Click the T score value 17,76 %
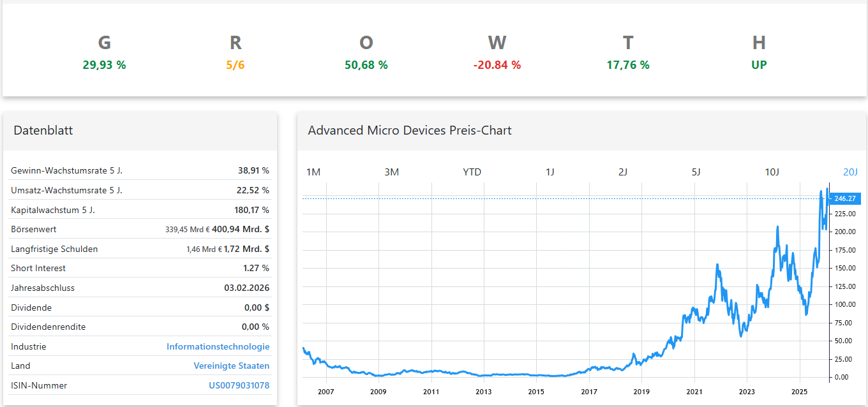Screen dimensions: 868x407 627,65
